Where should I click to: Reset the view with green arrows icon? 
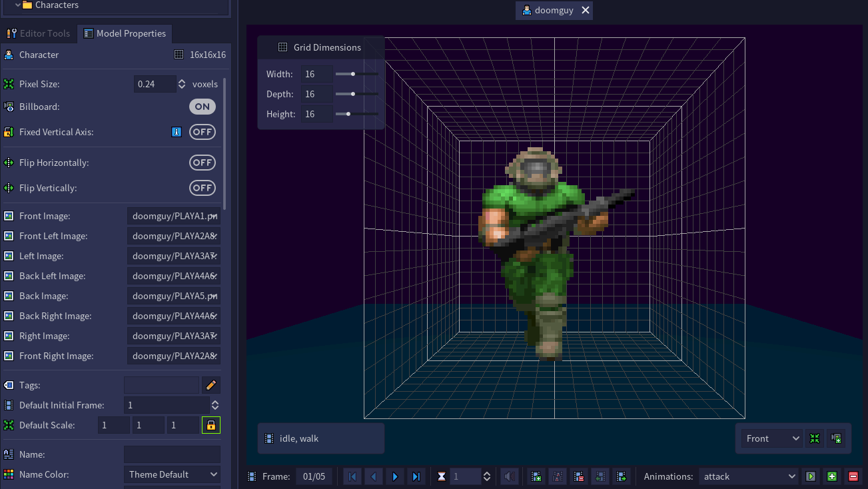pyautogui.click(x=815, y=438)
